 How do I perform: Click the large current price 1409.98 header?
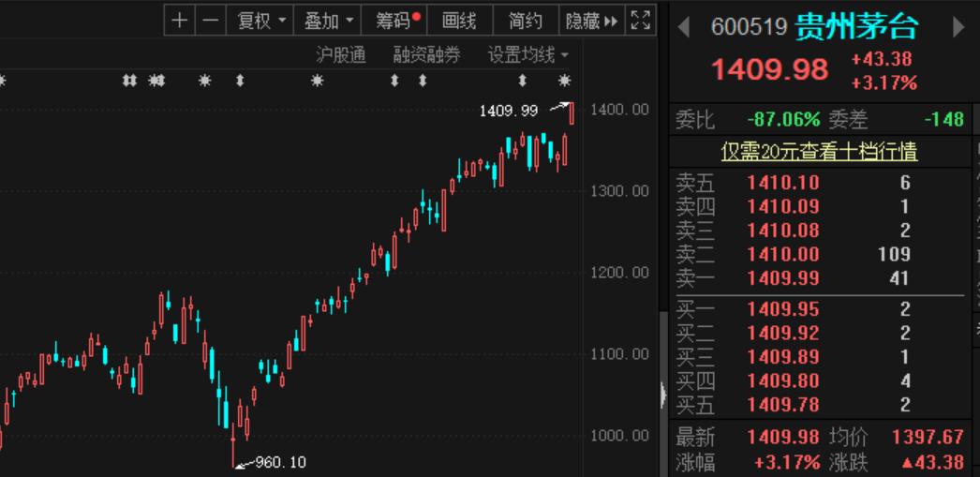(x=770, y=68)
